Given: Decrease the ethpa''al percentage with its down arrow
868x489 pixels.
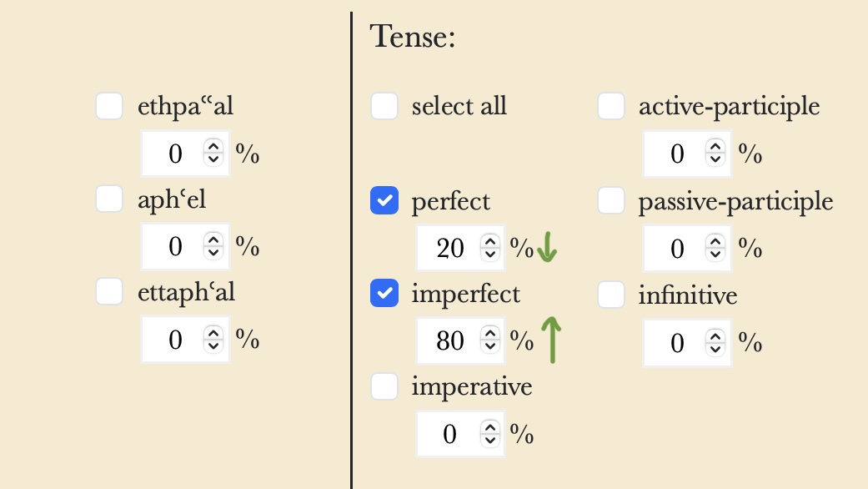Looking at the screenshot, I should point(213,159).
